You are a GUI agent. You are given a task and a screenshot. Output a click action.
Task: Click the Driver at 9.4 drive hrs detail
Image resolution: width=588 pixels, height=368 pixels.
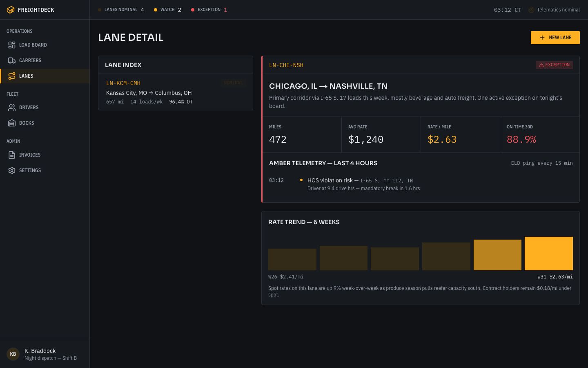click(x=363, y=188)
